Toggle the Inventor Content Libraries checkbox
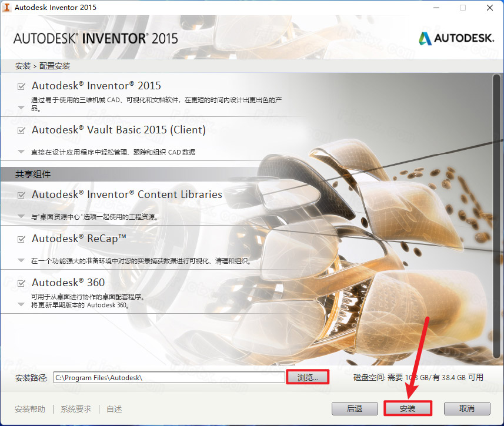Screen dimensions: 504x426 click(21, 195)
